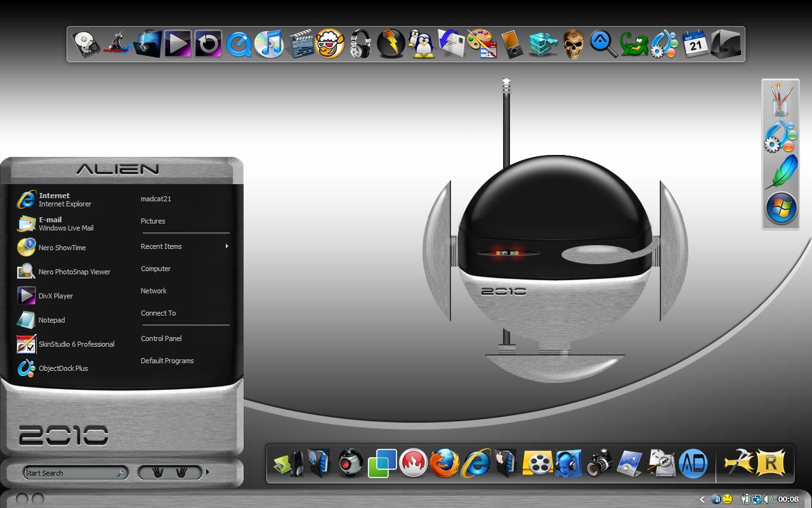This screenshot has height=508, width=812.
Task: Launch Nero red flame icon in bottom dock
Action: 413,463
